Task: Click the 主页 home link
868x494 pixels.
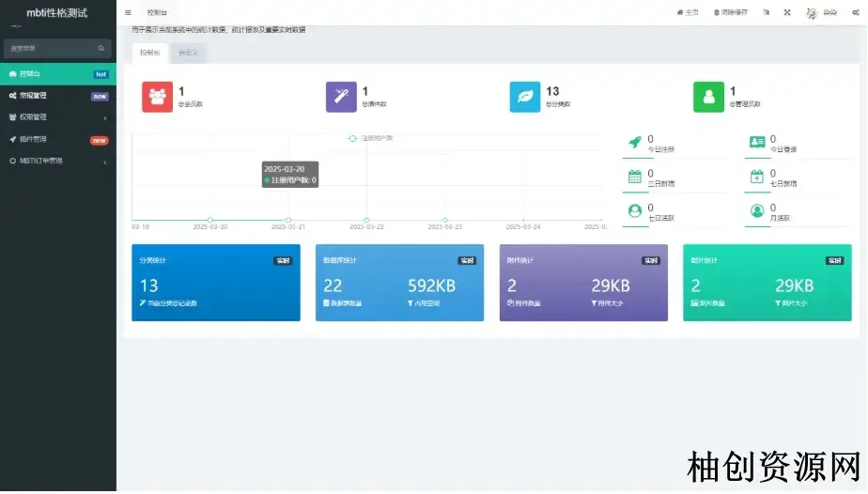Action: pos(688,12)
